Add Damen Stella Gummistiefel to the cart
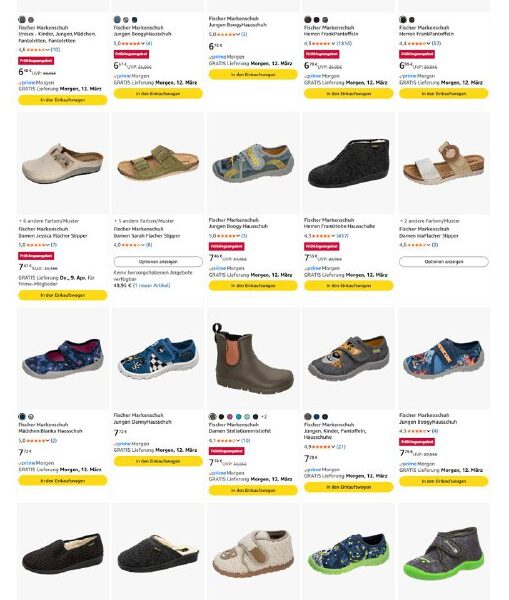509x600 pixels. [253, 490]
